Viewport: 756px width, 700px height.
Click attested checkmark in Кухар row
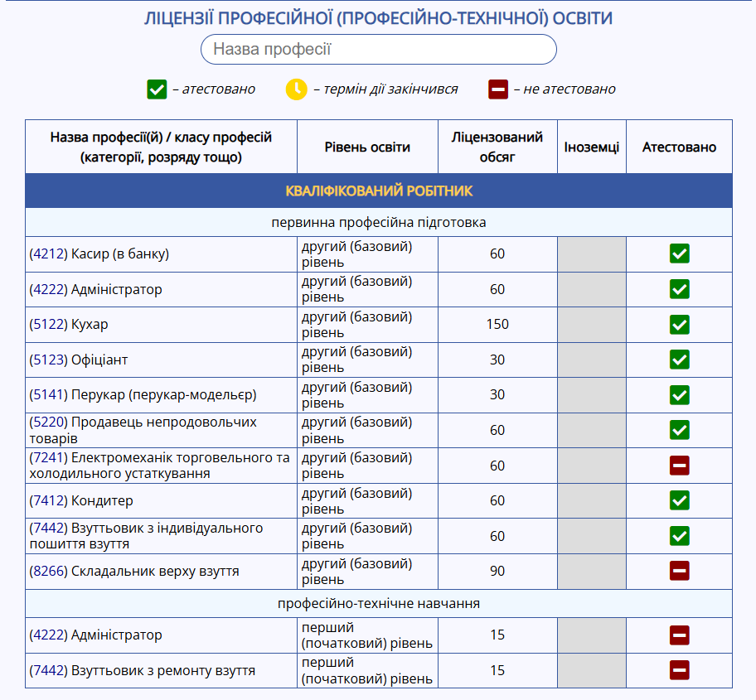(679, 325)
